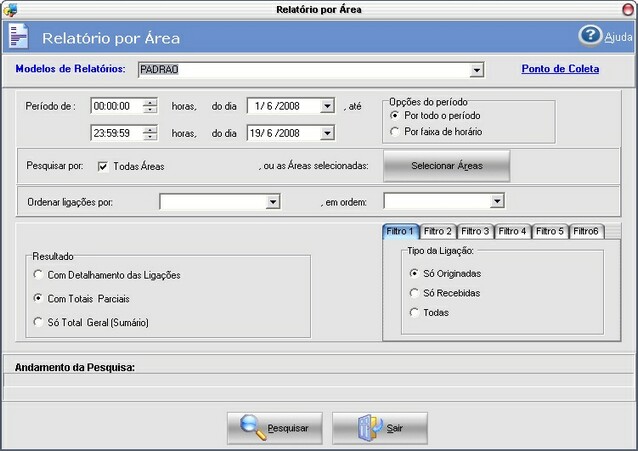Select Só Recebidas call type
This screenshot has height=451, width=638.
coord(414,293)
